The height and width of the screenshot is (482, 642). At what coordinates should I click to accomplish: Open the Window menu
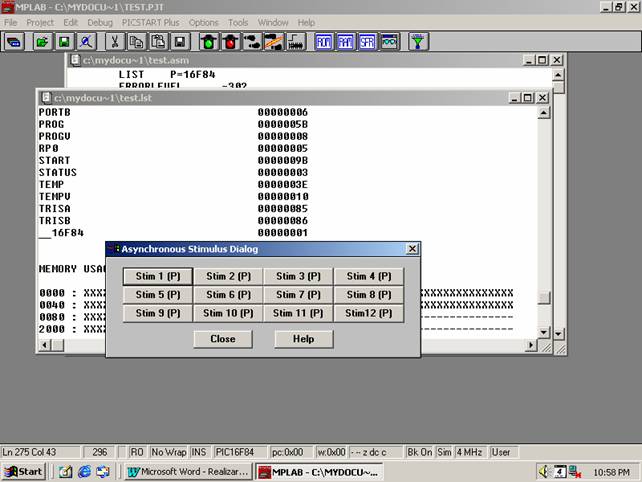click(273, 23)
